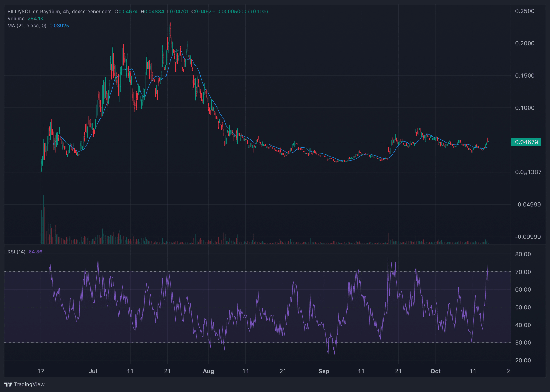
Task: Click the low value L0.04701 in header
Action: click(x=178, y=12)
